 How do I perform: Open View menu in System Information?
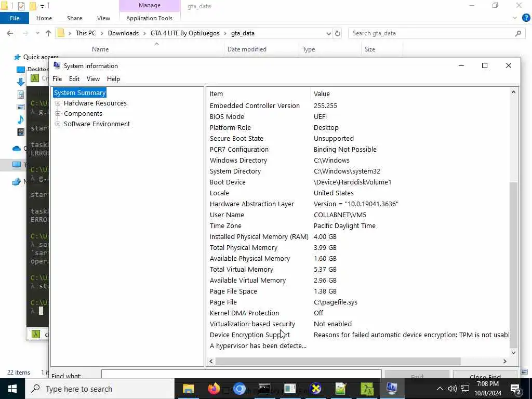[93, 79]
